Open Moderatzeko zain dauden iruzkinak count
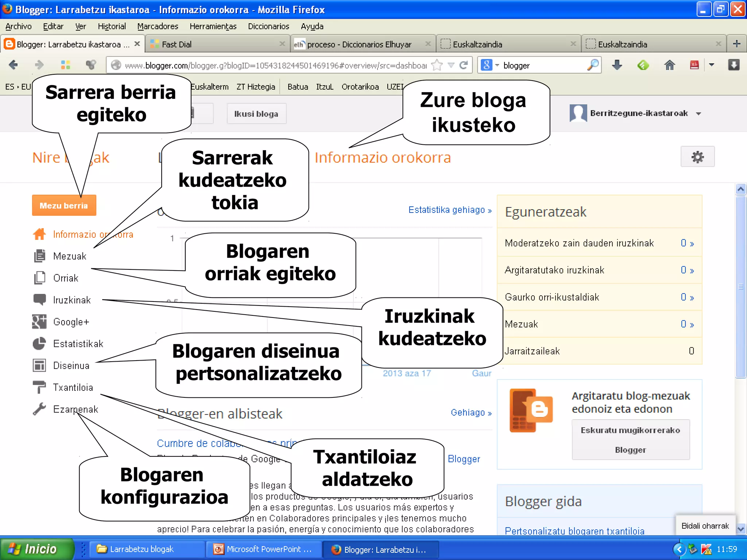 click(687, 243)
